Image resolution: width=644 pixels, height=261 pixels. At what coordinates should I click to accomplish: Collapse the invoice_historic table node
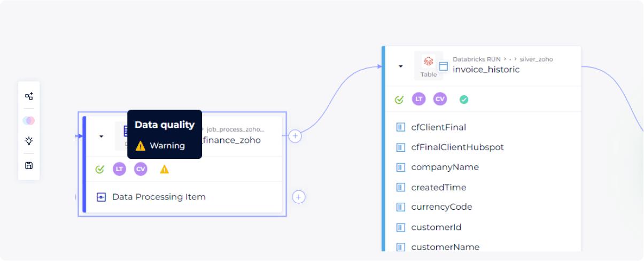(400, 66)
